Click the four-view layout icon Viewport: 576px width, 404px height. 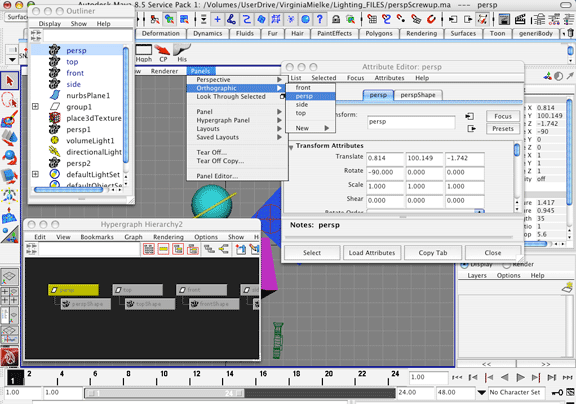9,295
